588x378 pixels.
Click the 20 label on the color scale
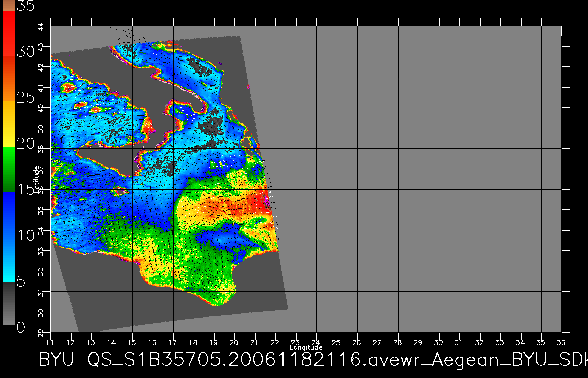click(26, 144)
